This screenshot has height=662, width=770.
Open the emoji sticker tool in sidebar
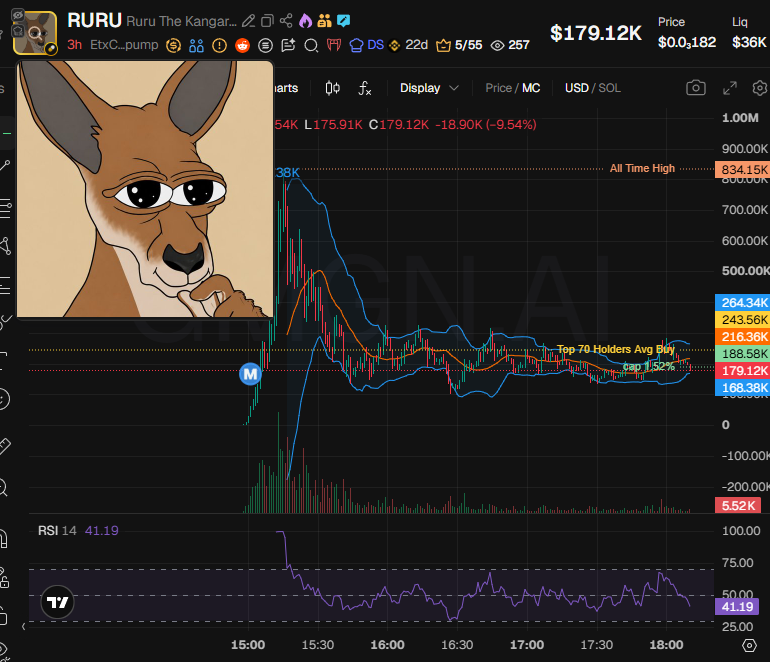[x=3, y=399]
